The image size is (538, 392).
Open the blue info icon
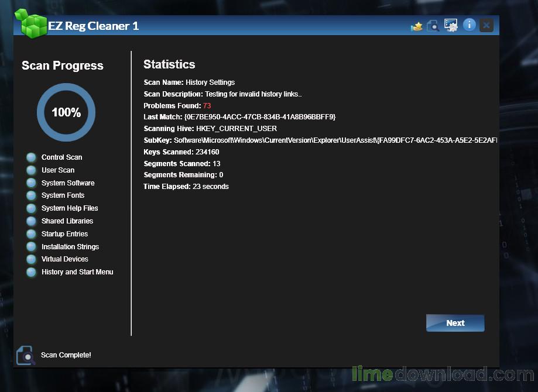[x=469, y=25]
